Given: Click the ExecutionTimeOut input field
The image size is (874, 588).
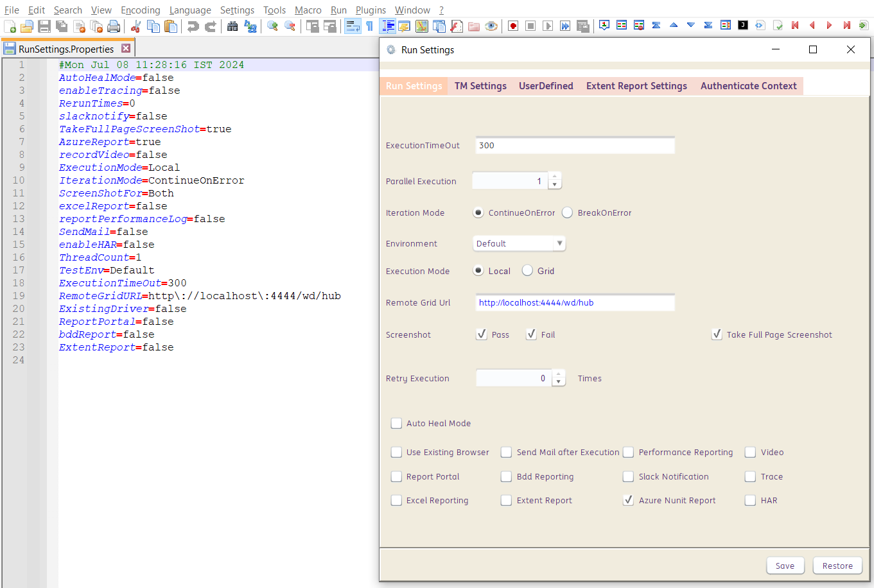Looking at the screenshot, I should point(575,145).
